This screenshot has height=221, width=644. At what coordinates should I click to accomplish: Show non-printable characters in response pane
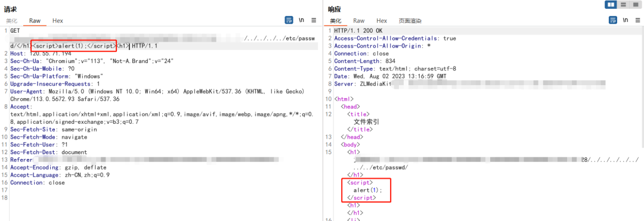[625, 20]
